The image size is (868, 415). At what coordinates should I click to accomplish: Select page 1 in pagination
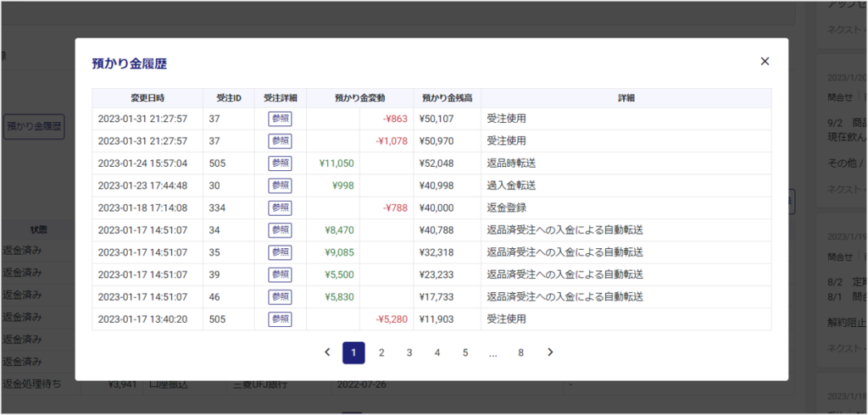tap(353, 352)
